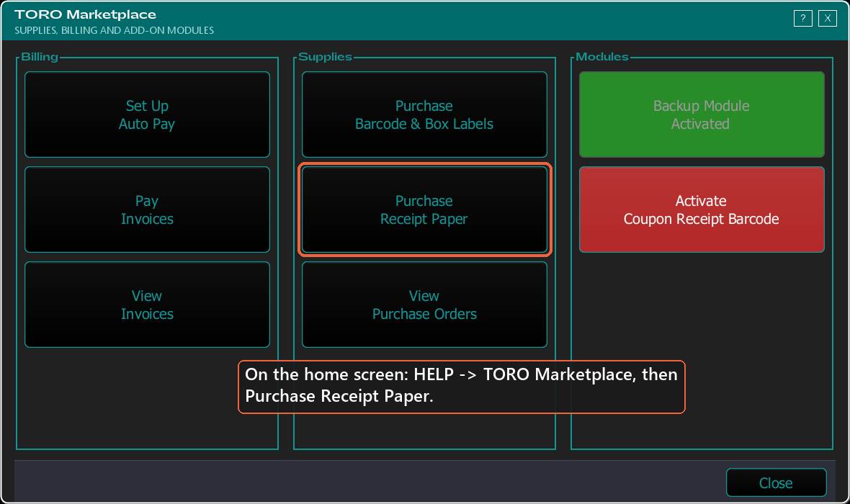Click Backup Module Activated tile
Image resolution: width=850 pixels, height=504 pixels.
click(x=702, y=114)
